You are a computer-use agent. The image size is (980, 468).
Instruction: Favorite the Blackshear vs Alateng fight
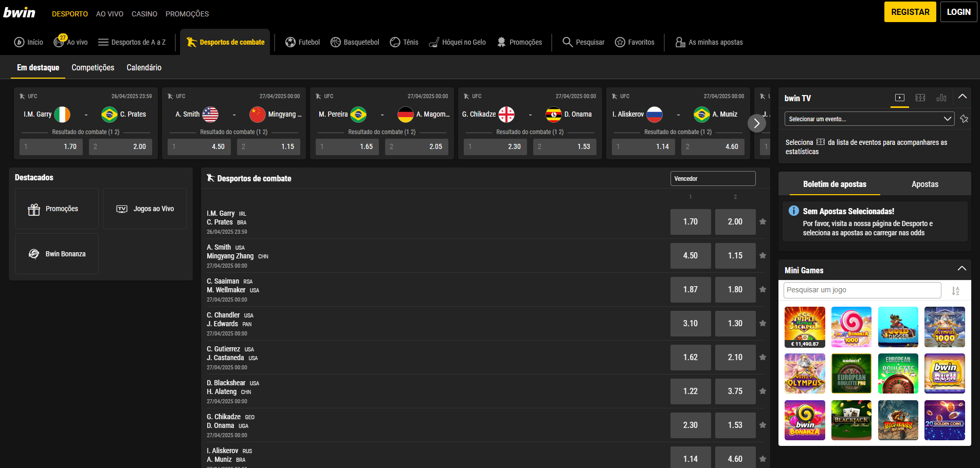click(x=763, y=391)
